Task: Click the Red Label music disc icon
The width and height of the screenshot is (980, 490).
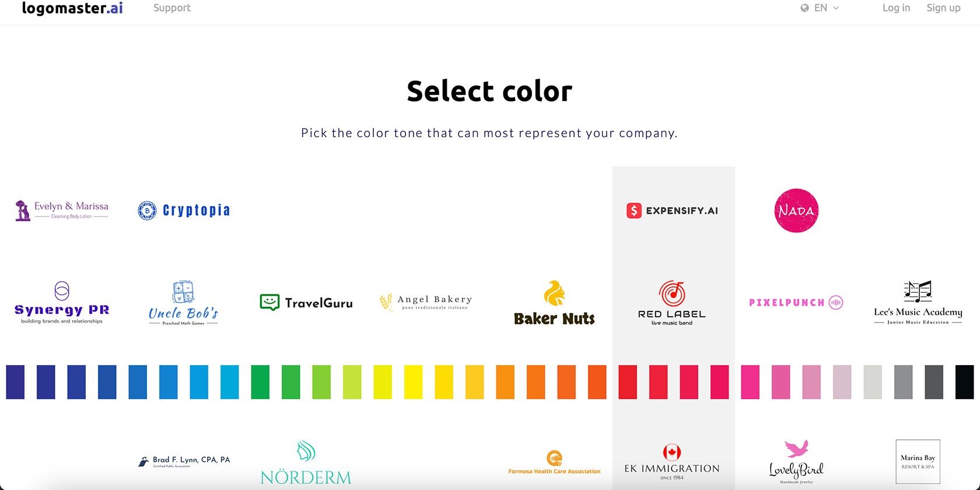Action: point(672,293)
